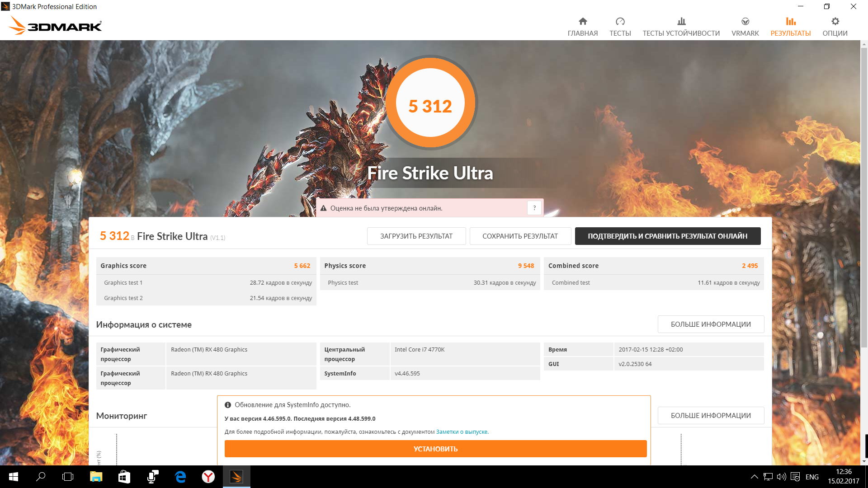Switch to the VRMark tab
This screenshot has height=488, width=868.
tap(745, 27)
